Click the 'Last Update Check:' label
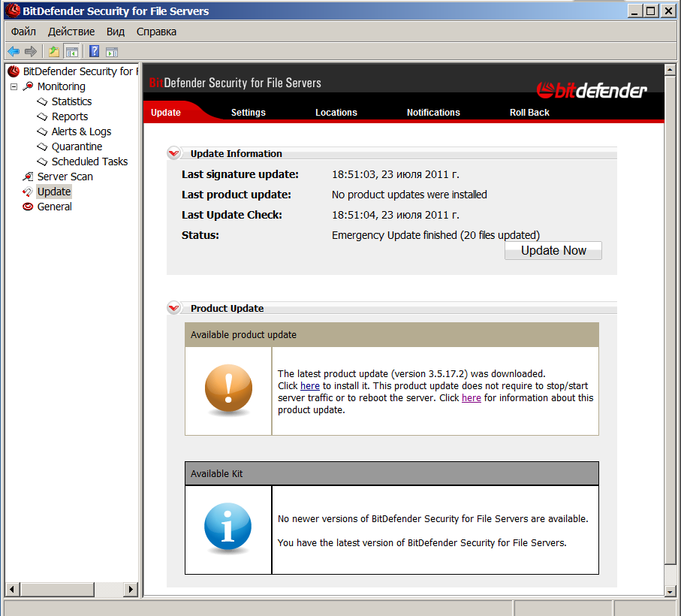The width and height of the screenshot is (681, 616). coord(232,215)
